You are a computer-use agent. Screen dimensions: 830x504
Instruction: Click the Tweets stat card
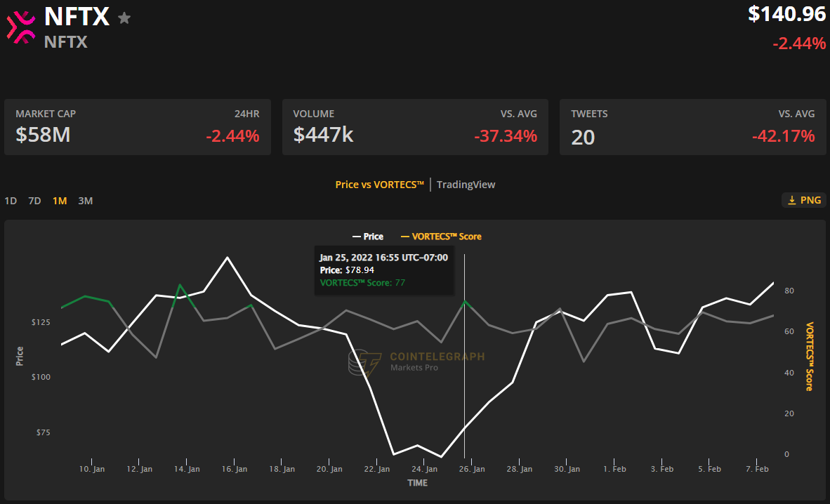click(x=692, y=127)
